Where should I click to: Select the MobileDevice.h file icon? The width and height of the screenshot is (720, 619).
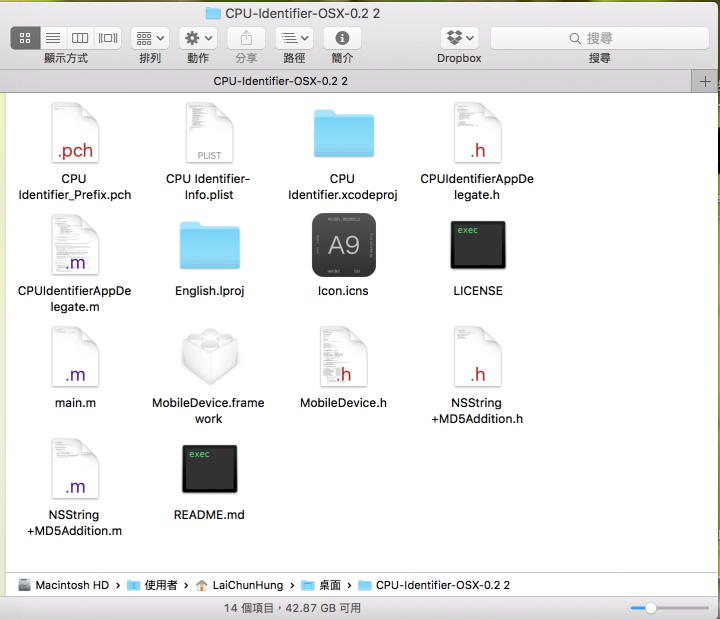344,357
